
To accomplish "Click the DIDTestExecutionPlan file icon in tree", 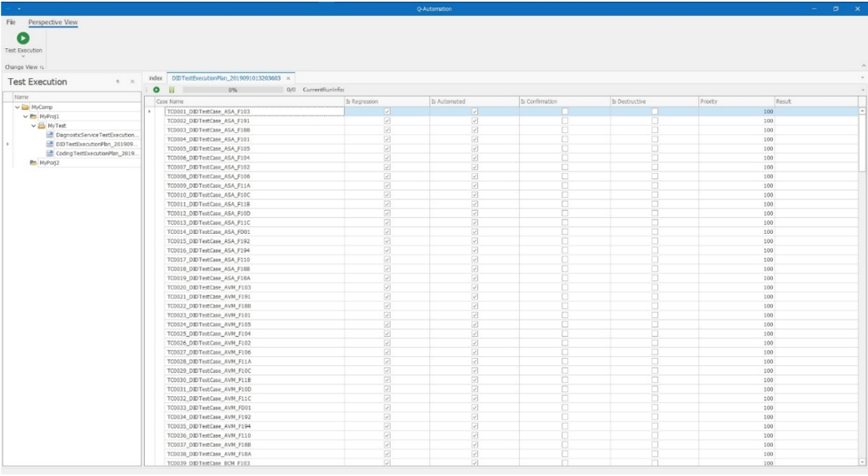I will (x=50, y=144).
